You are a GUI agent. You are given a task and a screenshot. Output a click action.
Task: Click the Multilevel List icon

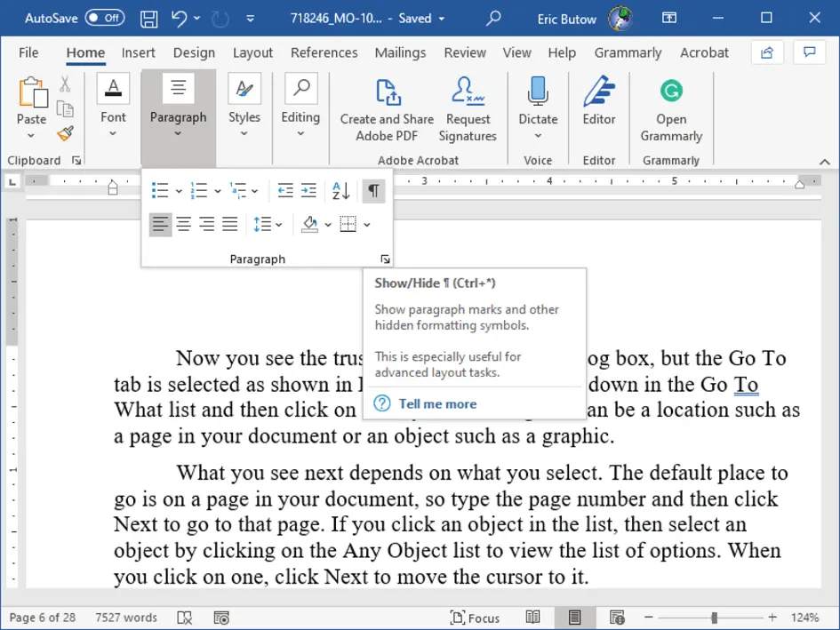point(237,190)
